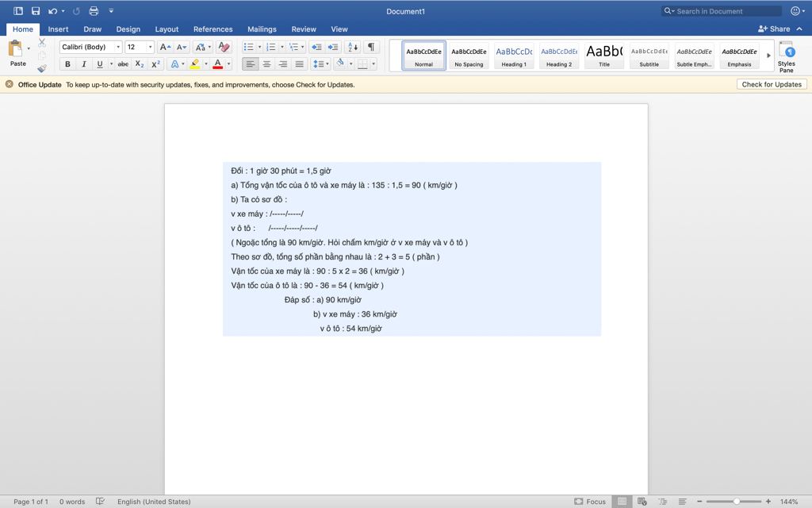Click the Search in Document field
The width and height of the screenshot is (812, 508).
722,11
